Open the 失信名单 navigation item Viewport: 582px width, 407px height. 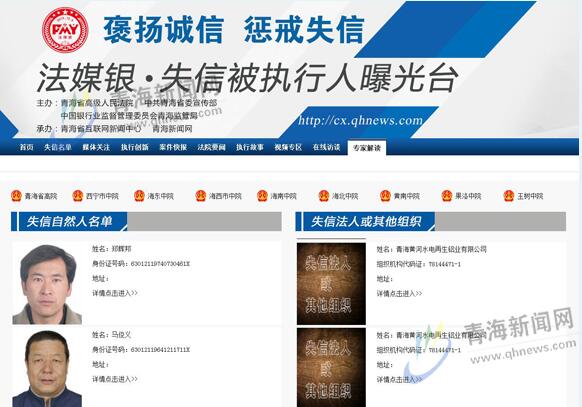point(58,147)
